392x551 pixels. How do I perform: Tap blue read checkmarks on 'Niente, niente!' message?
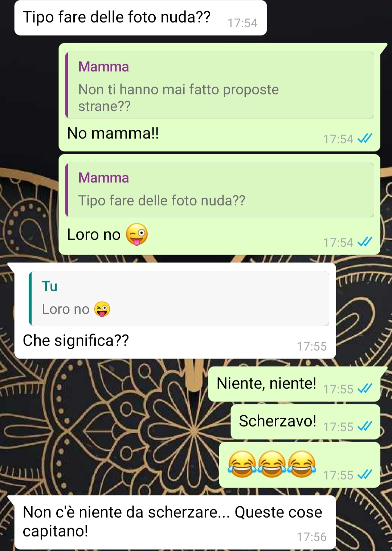coord(365,388)
